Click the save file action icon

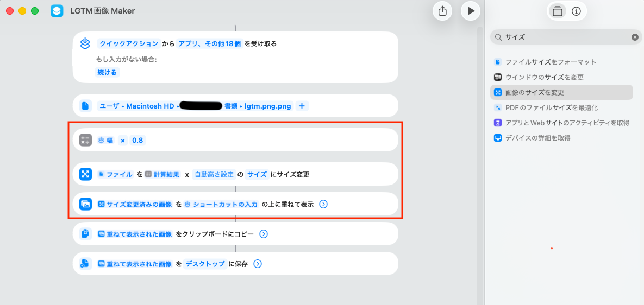85,264
